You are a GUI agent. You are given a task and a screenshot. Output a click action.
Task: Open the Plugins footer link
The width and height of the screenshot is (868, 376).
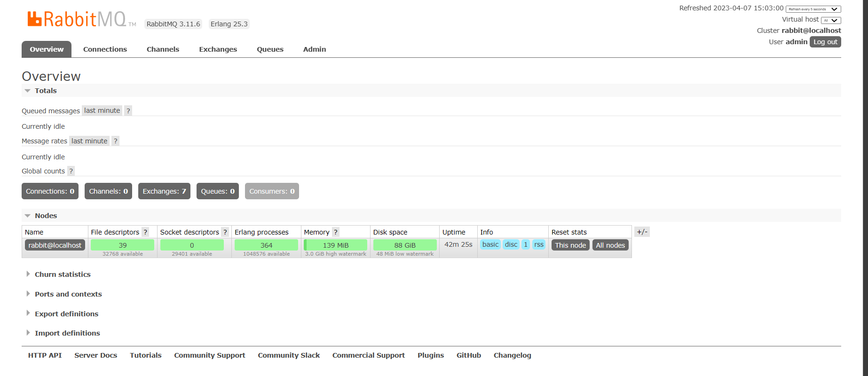(431, 355)
